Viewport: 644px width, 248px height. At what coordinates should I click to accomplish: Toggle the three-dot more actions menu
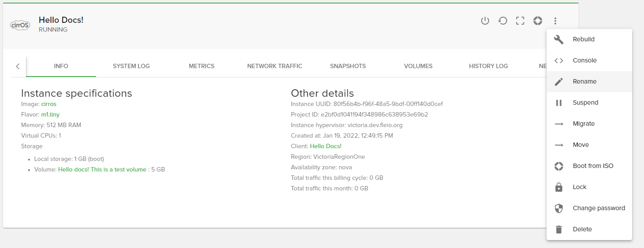pyautogui.click(x=555, y=21)
